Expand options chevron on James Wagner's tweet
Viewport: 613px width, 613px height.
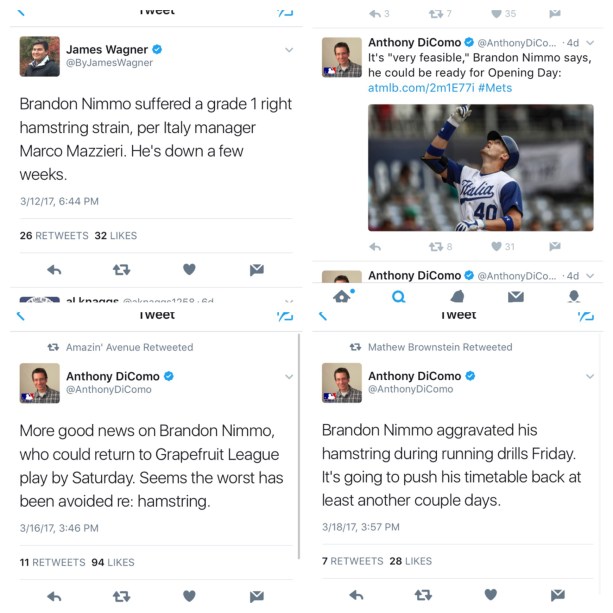click(289, 50)
